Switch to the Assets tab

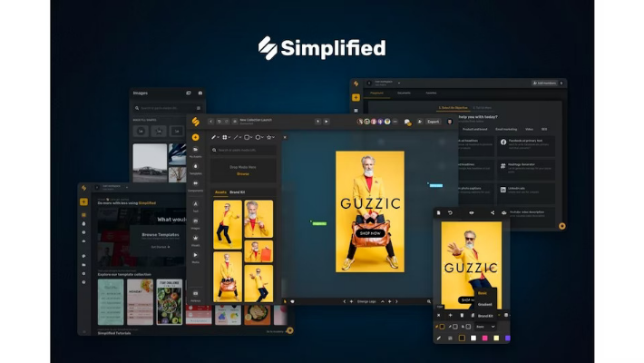(x=220, y=192)
